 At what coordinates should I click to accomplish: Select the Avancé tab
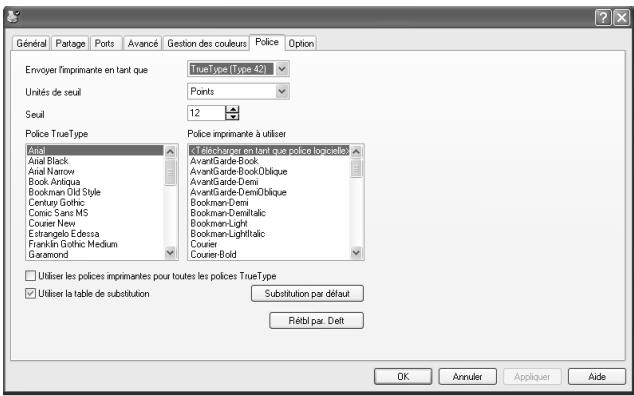click(x=143, y=43)
